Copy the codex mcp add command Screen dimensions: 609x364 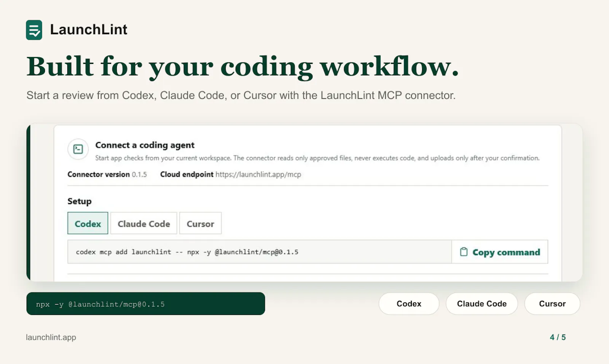[x=500, y=252]
